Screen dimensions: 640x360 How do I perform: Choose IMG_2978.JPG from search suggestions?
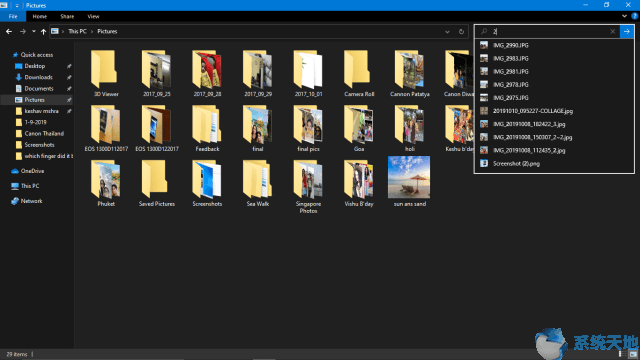554,84
